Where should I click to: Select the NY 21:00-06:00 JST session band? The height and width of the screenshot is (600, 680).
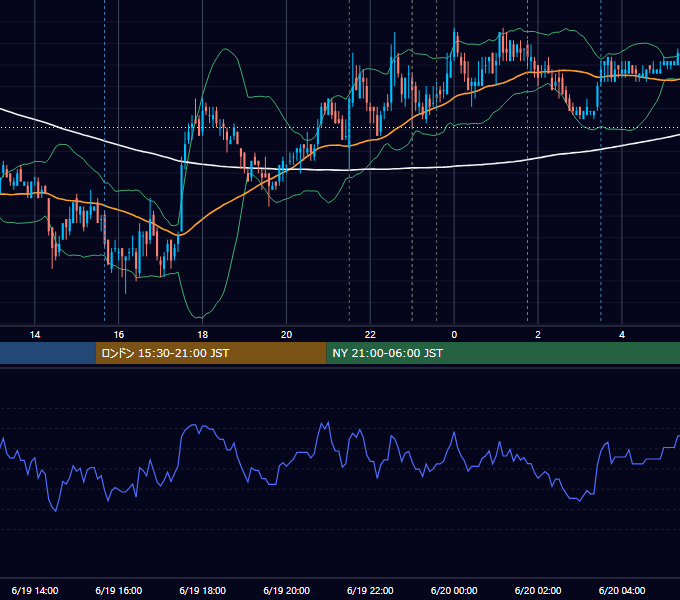click(x=503, y=353)
